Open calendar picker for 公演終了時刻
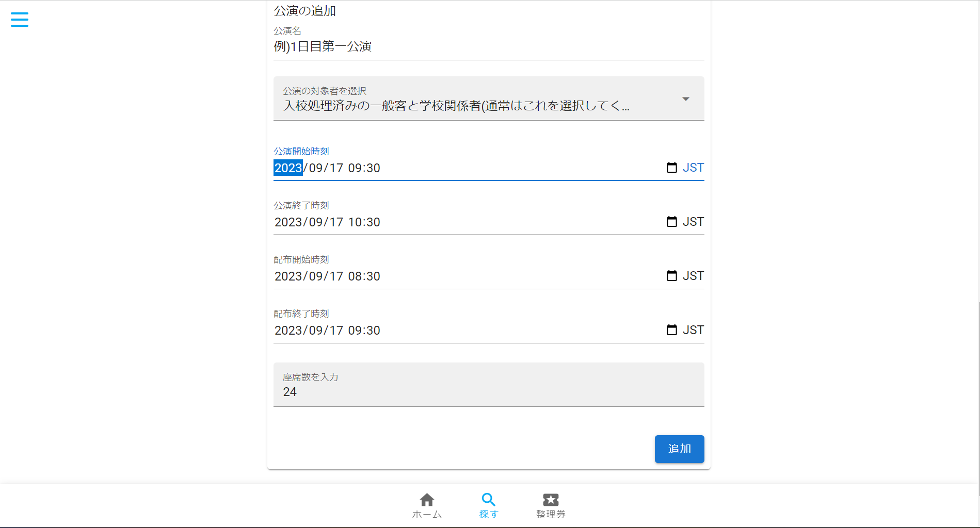This screenshot has width=980, height=528. click(671, 222)
